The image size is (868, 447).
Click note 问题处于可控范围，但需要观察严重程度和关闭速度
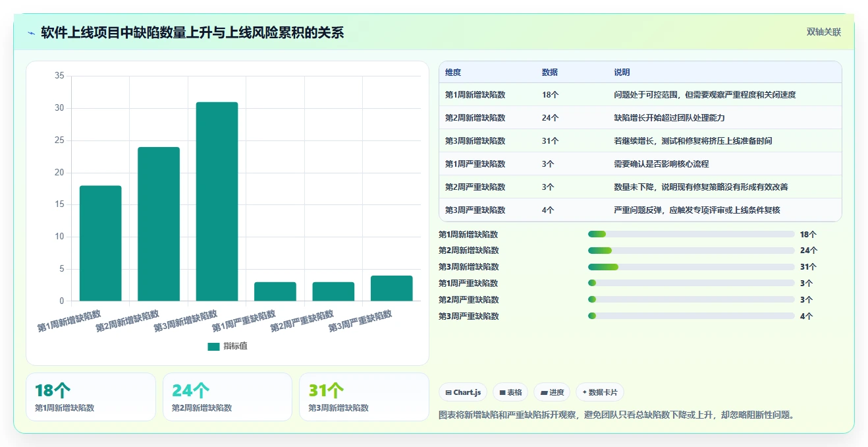coord(705,95)
